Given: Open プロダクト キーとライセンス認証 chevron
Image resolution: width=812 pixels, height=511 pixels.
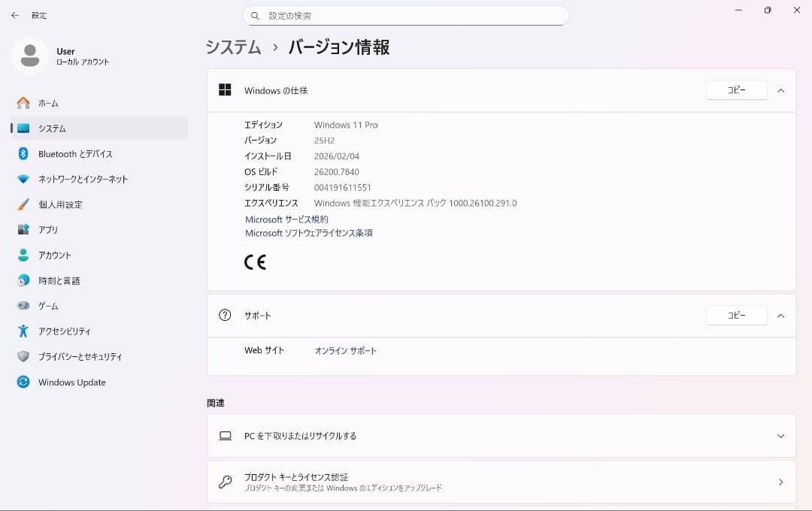Looking at the screenshot, I should 780,482.
